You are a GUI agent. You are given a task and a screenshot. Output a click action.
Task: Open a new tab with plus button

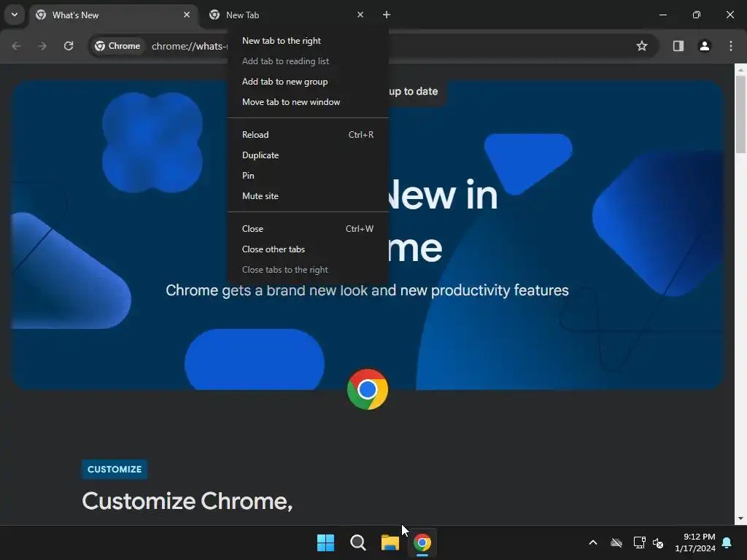point(387,15)
